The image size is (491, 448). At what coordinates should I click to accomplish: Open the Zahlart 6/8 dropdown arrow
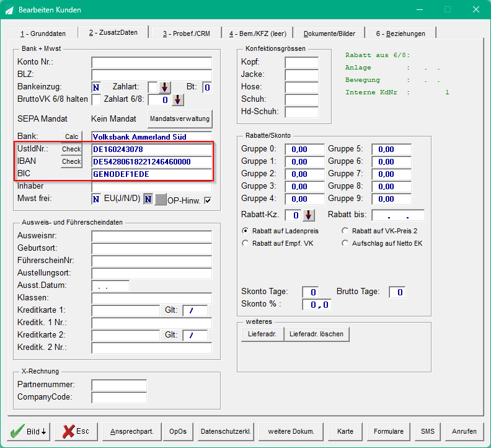pyautogui.click(x=177, y=100)
